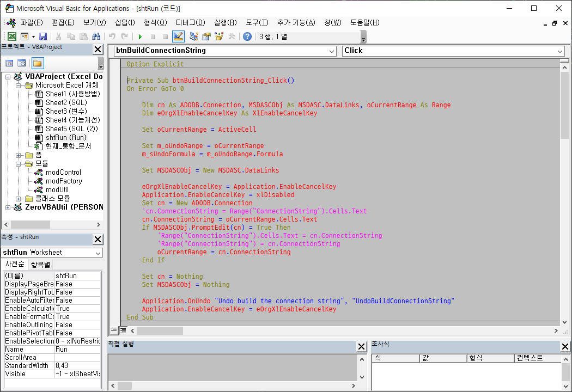
Task: Open the Click procedure dropdown
Action: coord(560,51)
